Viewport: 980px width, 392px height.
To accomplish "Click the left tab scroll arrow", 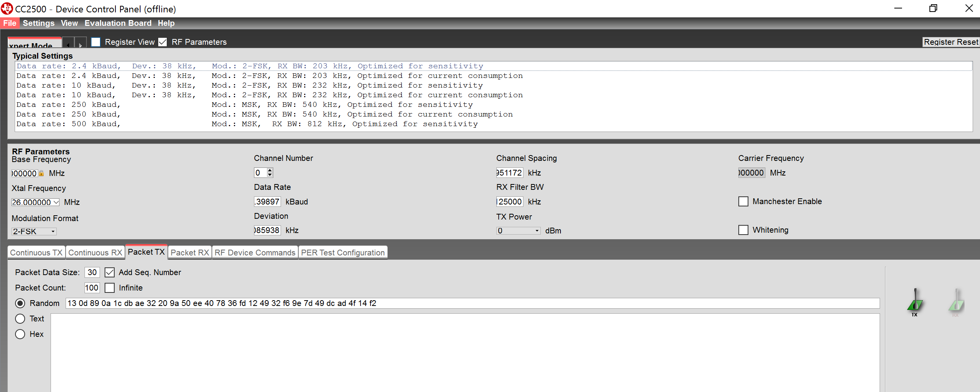I will [68, 42].
